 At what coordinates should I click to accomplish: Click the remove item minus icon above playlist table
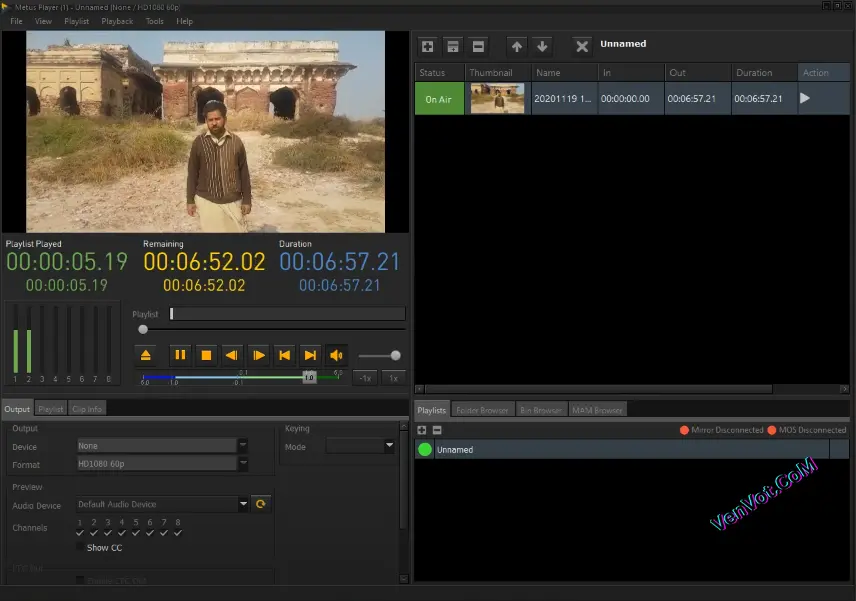point(478,46)
